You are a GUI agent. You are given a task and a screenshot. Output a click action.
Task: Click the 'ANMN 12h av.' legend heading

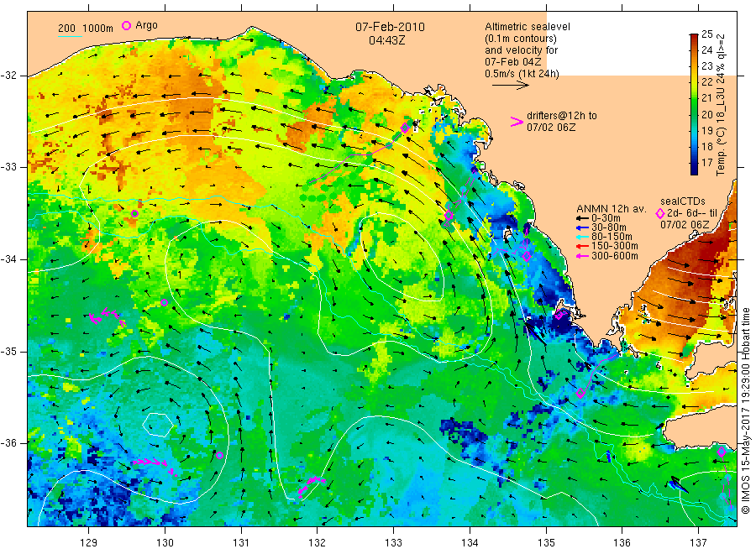coord(611,209)
